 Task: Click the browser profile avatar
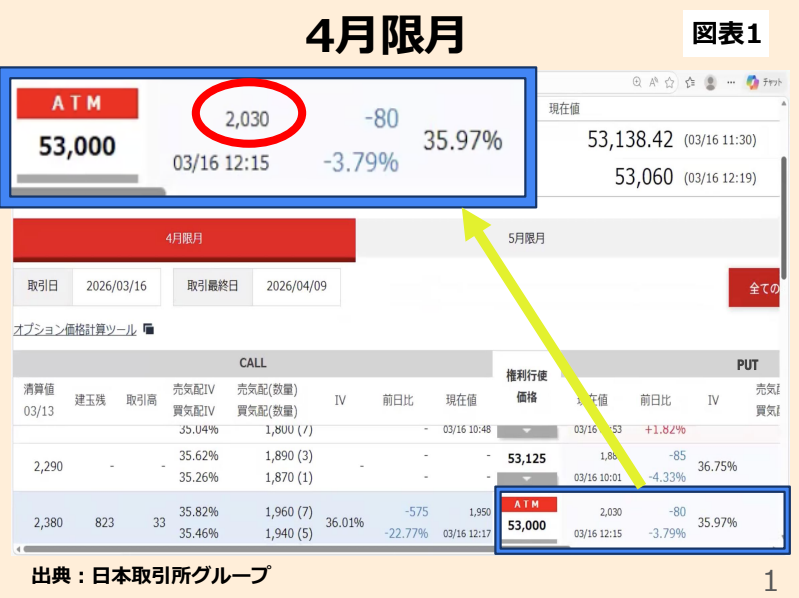click(710, 83)
